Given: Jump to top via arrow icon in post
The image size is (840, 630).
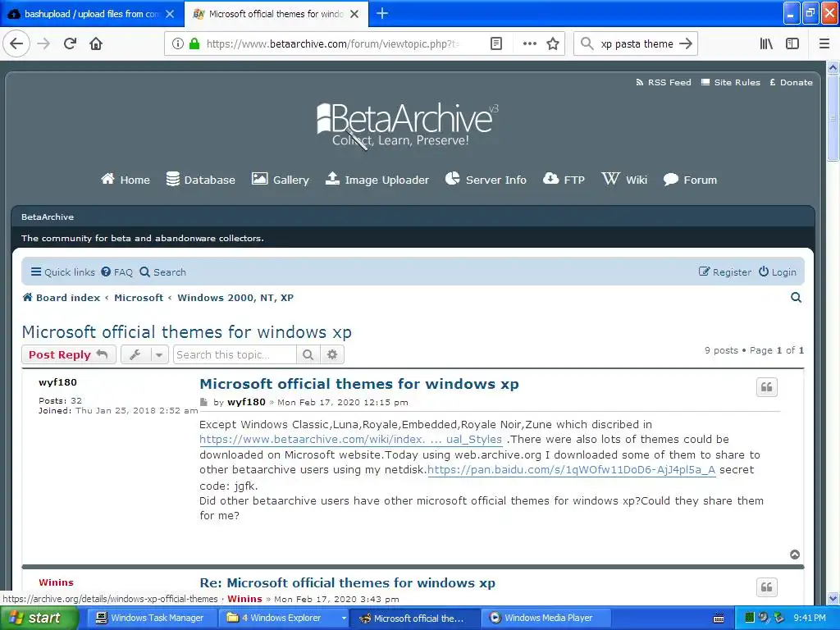Looking at the screenshot, I should (x=795, y=555).
